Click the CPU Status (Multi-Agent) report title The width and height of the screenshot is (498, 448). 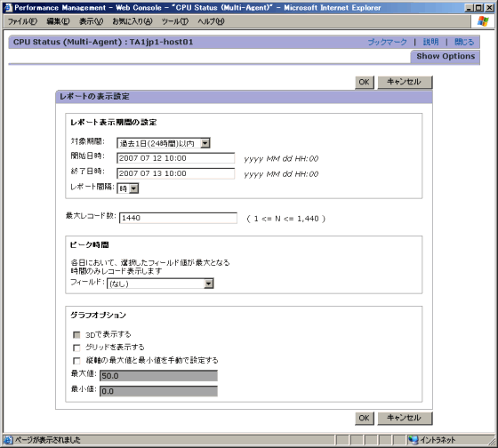point(103,42)
